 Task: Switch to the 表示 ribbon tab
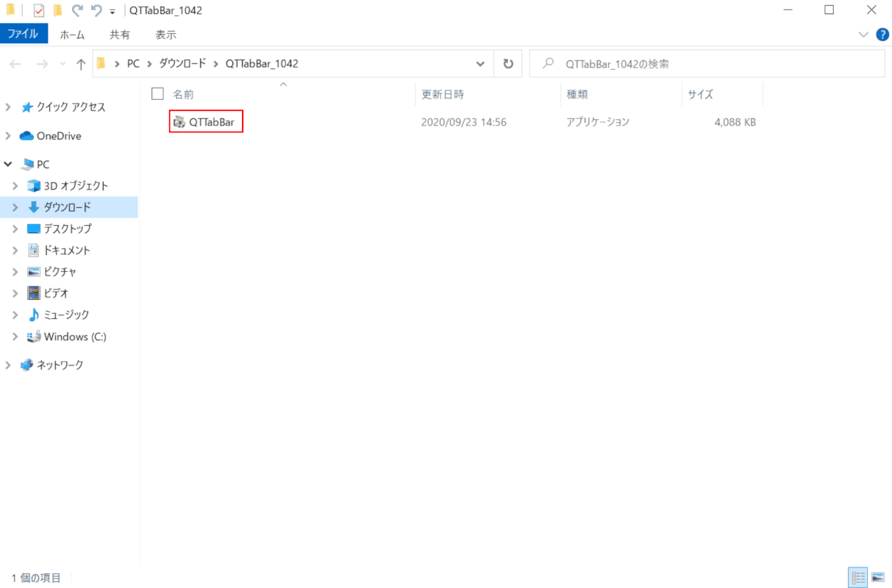[166, 35]
